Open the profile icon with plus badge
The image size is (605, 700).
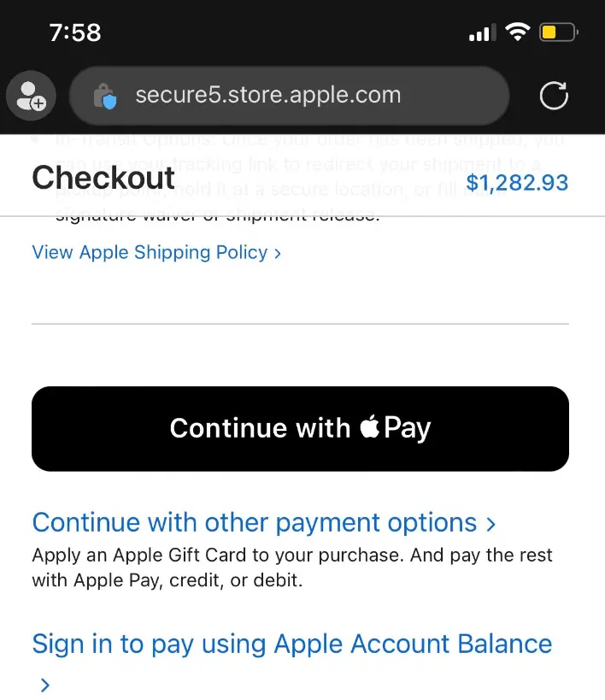click(x=32, y=96)
